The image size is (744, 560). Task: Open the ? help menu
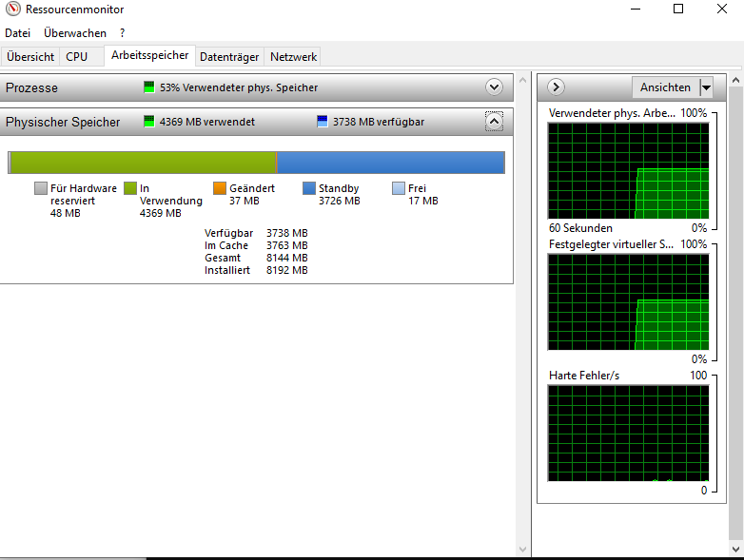pos(123,33)
